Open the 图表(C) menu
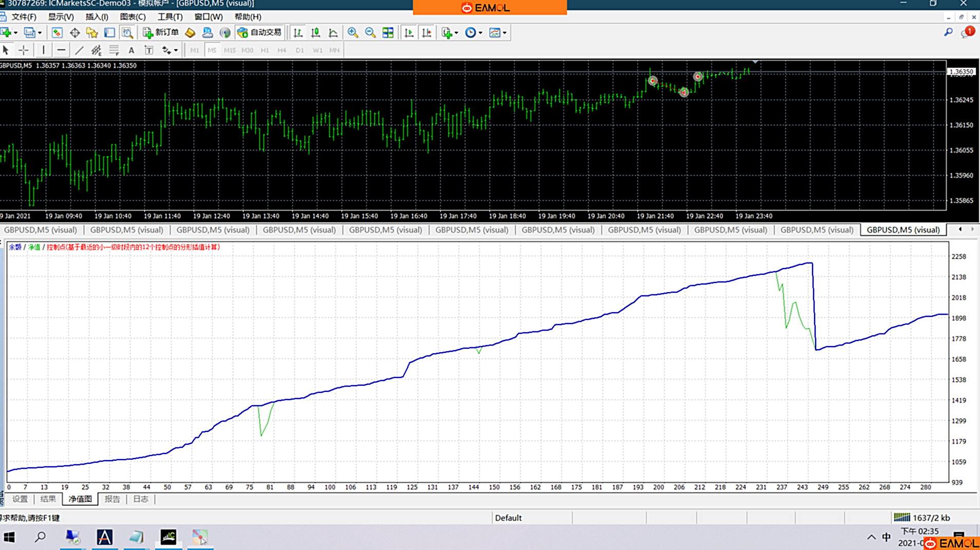The width and height of the screenshot is (980, 550). [x=133, y=17]
